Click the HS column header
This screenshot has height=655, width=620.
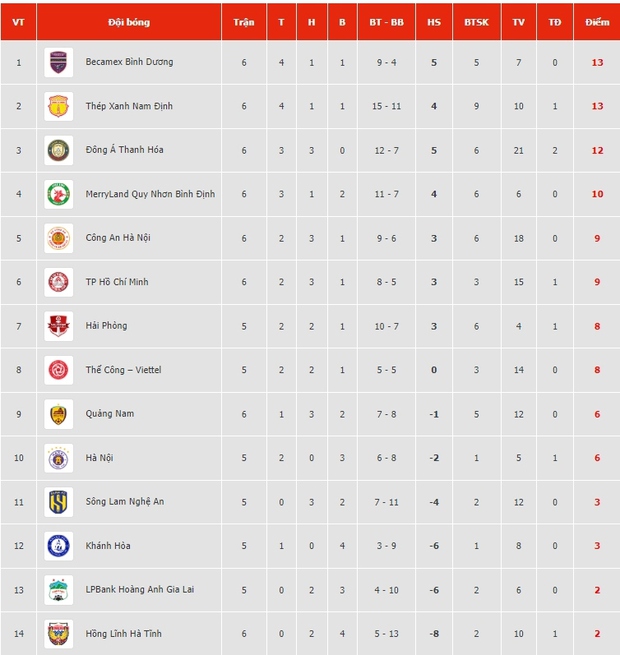coord(433,21)
